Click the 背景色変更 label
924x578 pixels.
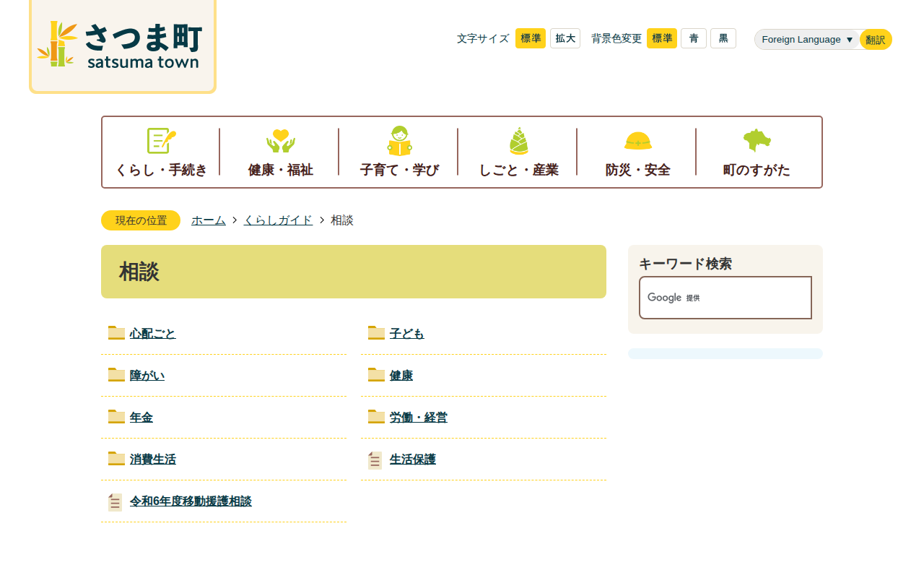click(616, 38)
